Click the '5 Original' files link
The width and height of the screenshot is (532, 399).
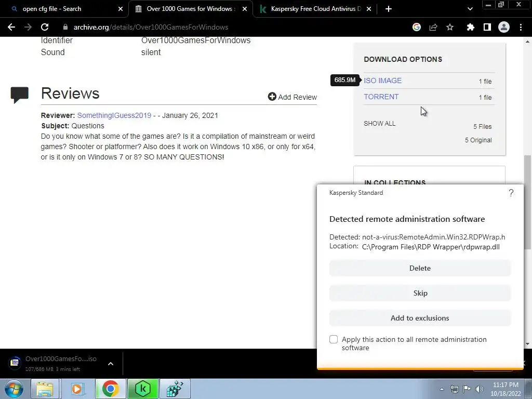coord(478,140)
